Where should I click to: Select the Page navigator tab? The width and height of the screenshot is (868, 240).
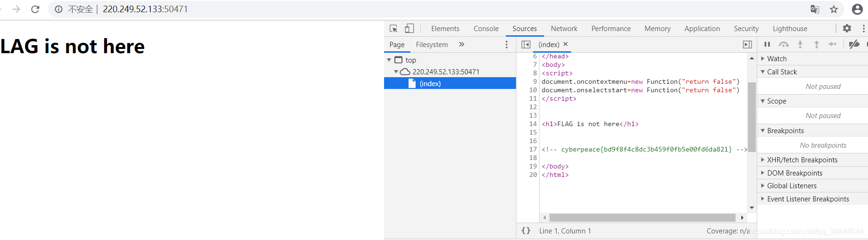coord(397,45)
